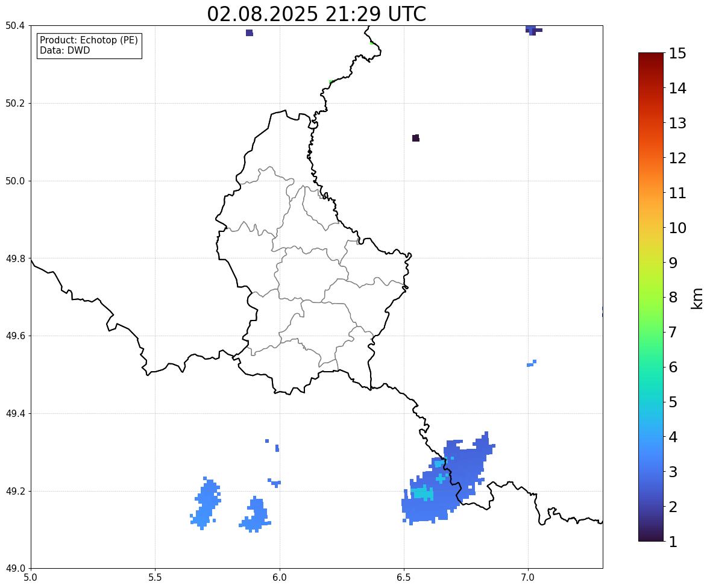
Task: Click the y-axis label 50.0
Action: [x=14, y=181]
